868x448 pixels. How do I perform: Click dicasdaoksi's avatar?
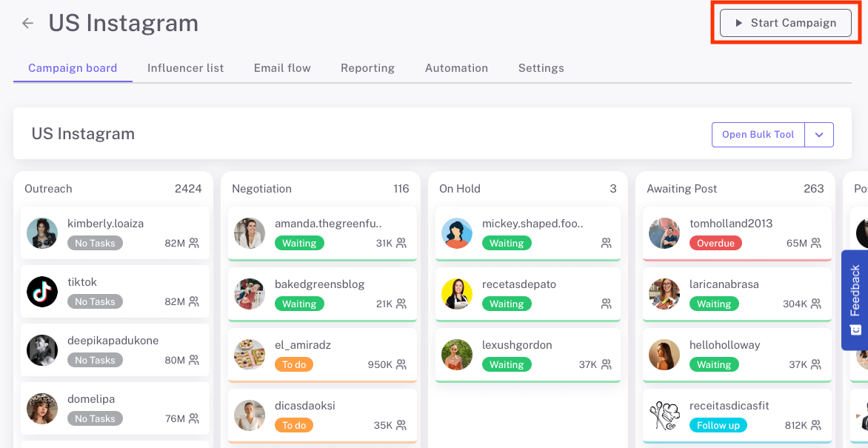pyautogui.click(x=250, y=415)
